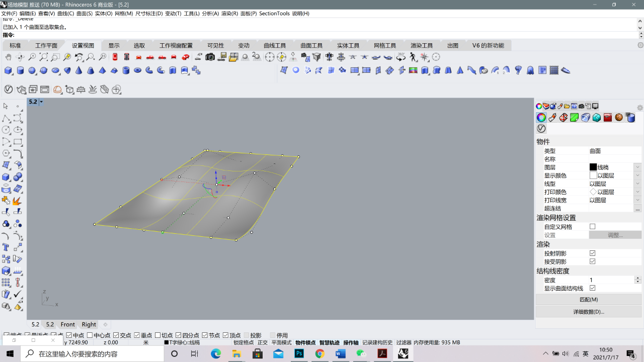Click the black 图层 color swatch
This screenshot has width=644, height=362.
click(593, 167)
